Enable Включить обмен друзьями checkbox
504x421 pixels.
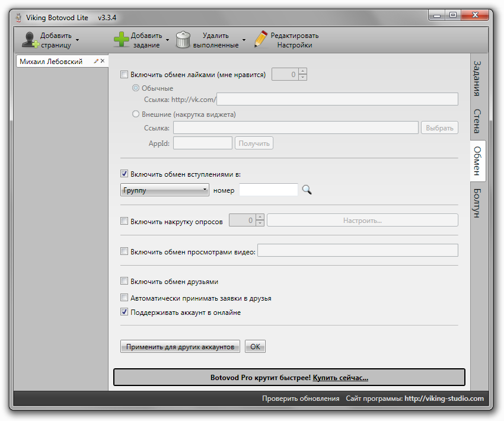point(124,281)
